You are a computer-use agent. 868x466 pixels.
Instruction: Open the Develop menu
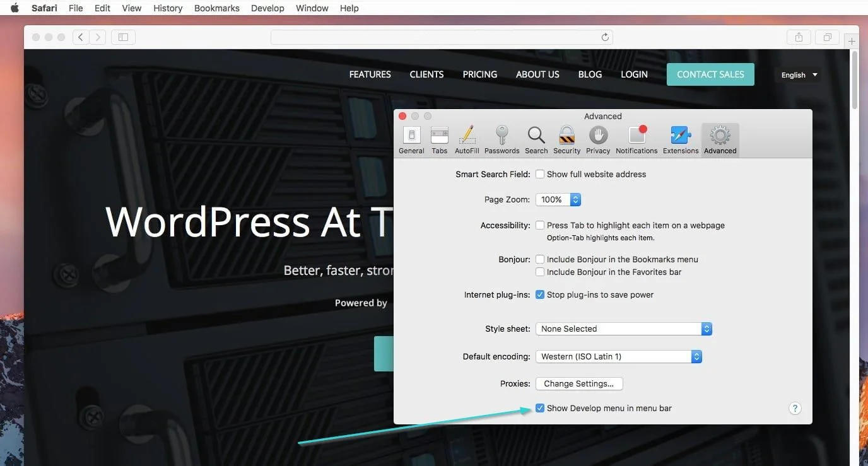[267, 8]
